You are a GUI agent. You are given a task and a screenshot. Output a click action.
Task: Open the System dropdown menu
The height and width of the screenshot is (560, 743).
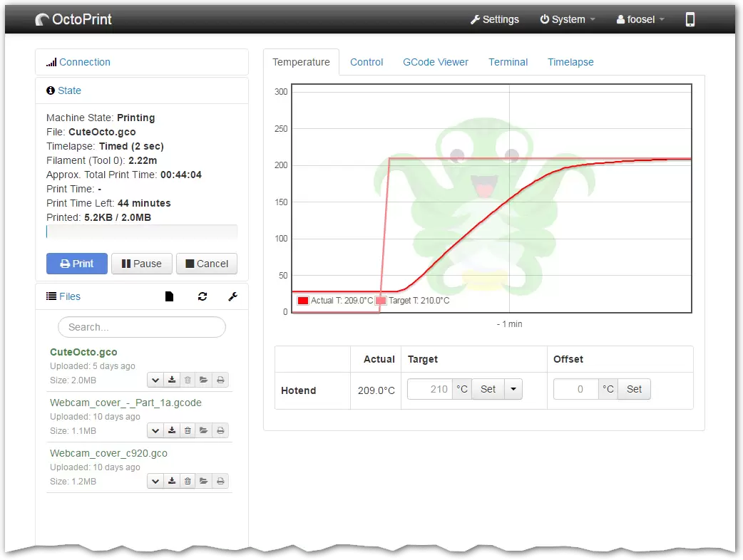[x=568, y=19]
